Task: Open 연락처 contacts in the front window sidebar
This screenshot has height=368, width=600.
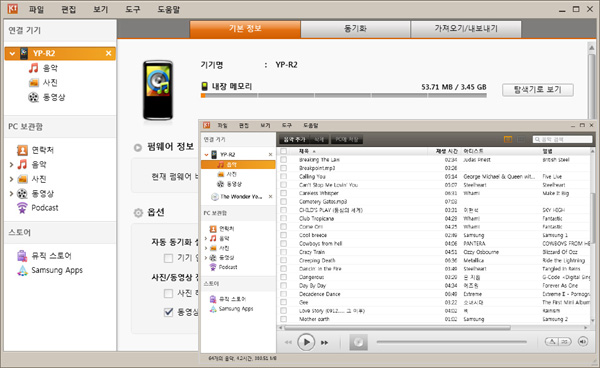Action: click(x=222, y=229)
